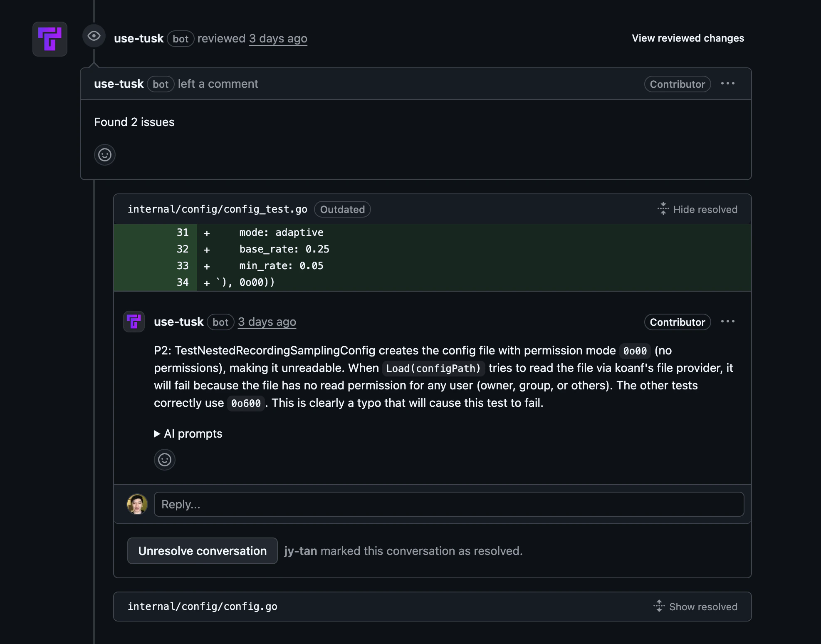Click the small use-tusk logo beside the P2 comment
Image resolution: width=821 pixels, height=644 pixels.
click(x=134, y=322)
